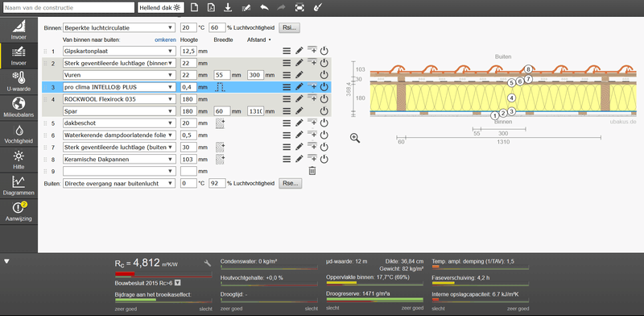644x316 pixels.
Task: Click the construction name input field
Action: (68, 7)
